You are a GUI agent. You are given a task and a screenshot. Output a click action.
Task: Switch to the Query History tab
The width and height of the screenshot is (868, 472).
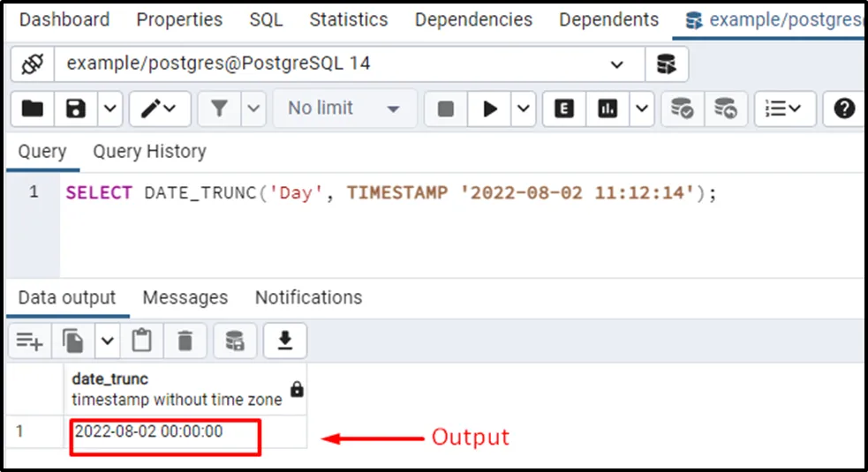coord(149,152)
